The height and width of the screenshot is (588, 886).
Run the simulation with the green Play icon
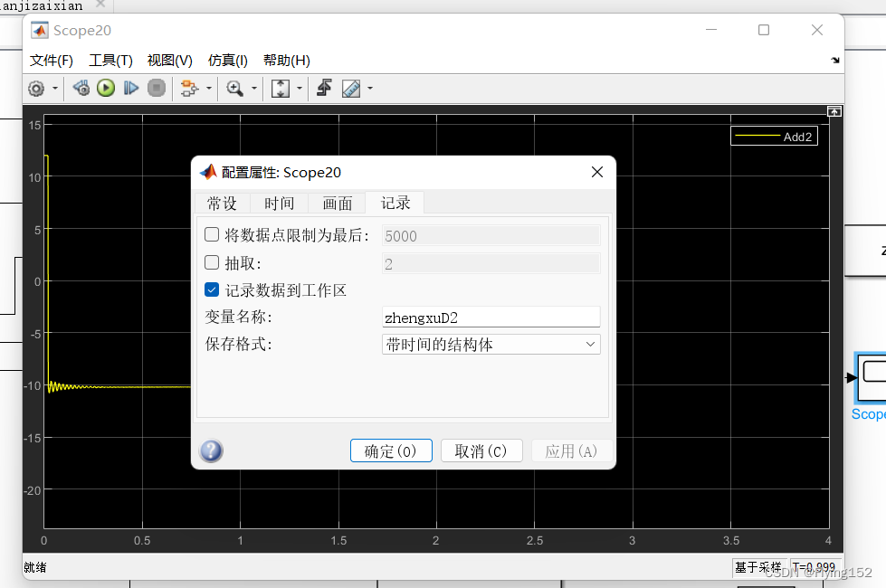106,88
